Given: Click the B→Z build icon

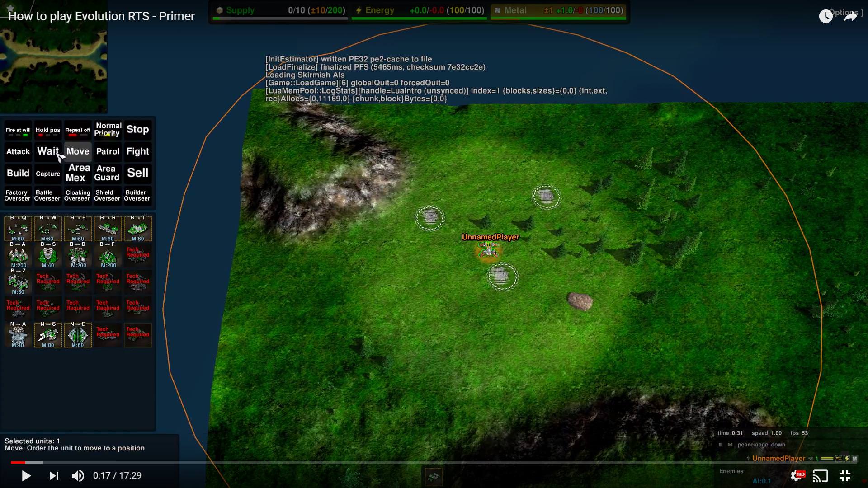Looking at the screenshot, I should click(x=18, y=282).
